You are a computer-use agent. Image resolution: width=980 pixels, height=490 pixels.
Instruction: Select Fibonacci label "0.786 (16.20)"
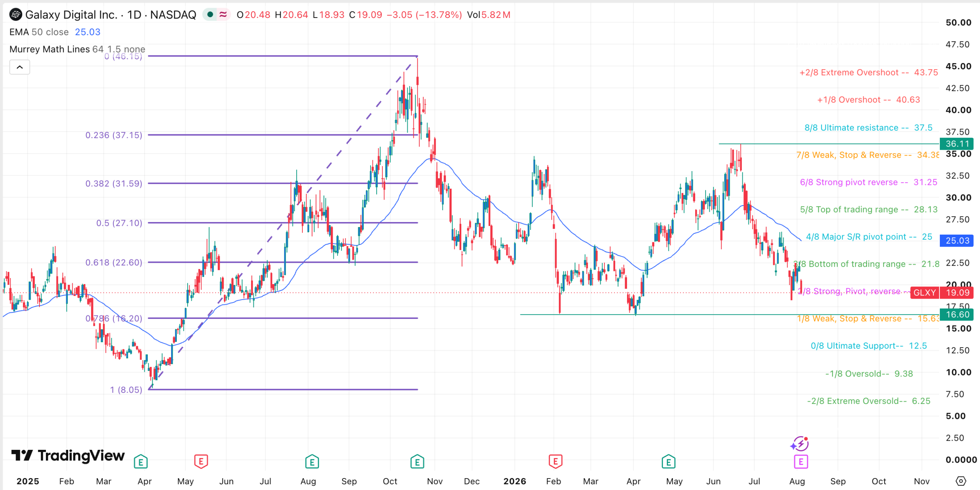coord(114,318)
